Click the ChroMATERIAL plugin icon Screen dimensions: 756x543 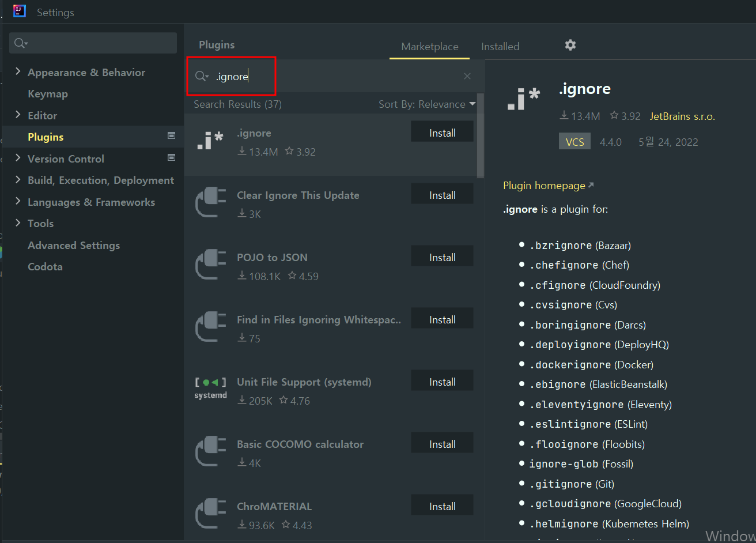click(210, 514)
